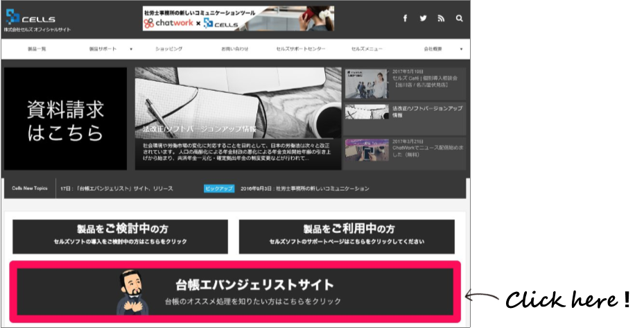
Task: Open the セルズサポートセンター menu item
Action: [x=301, y=49]
